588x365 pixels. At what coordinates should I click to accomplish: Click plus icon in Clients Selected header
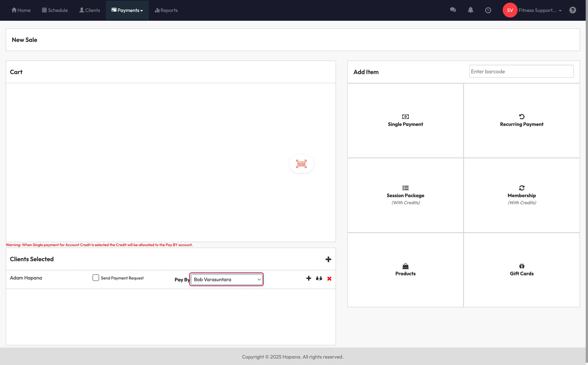click(328, 259)
